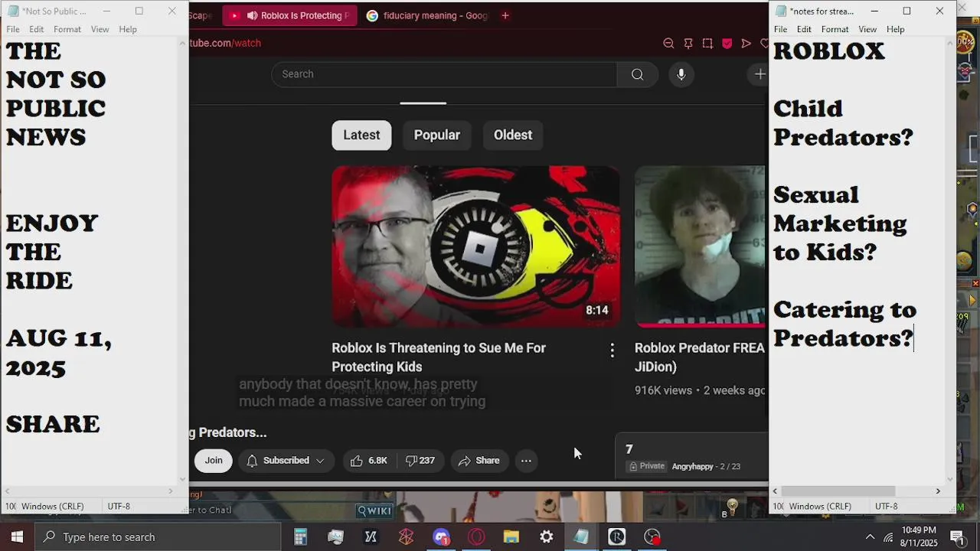Click the Private playlist label
980x551 pixels.
click(647, 466)
